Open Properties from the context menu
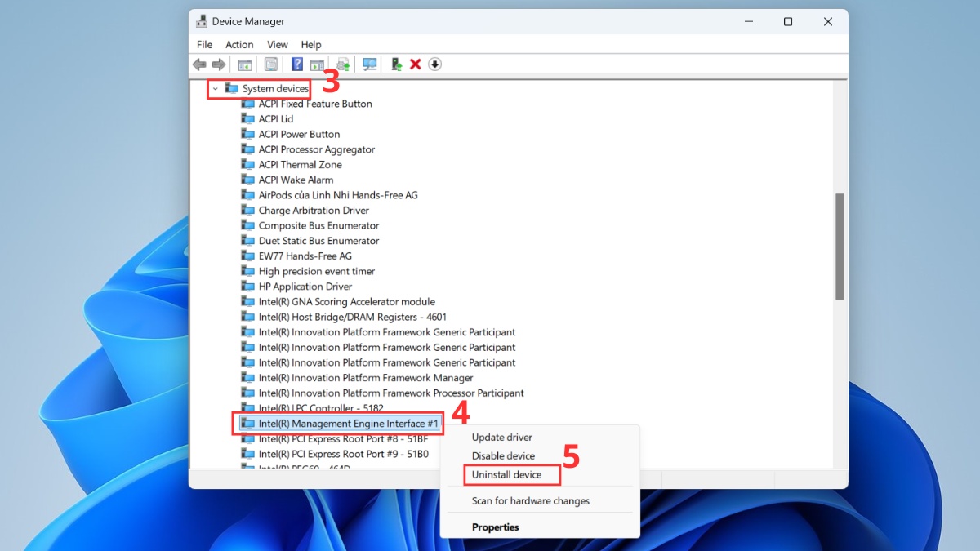 (x=495, y=527)
